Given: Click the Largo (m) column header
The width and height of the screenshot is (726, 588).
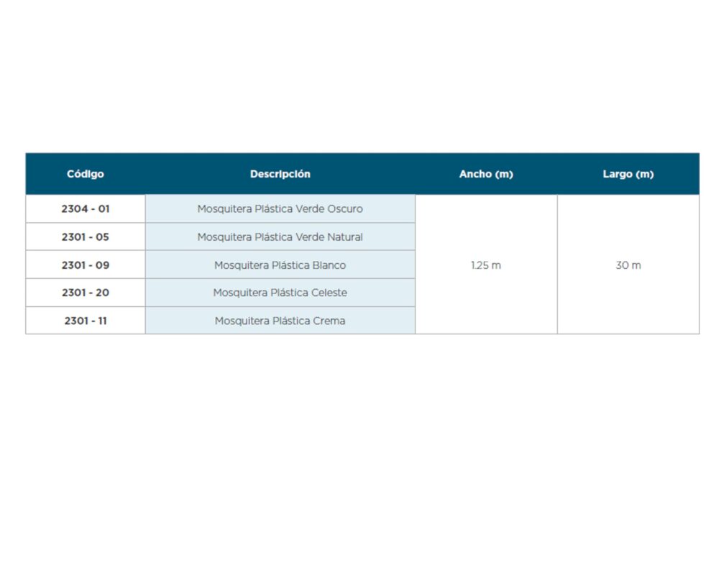Looking at the screenshot, I should 628,174.
